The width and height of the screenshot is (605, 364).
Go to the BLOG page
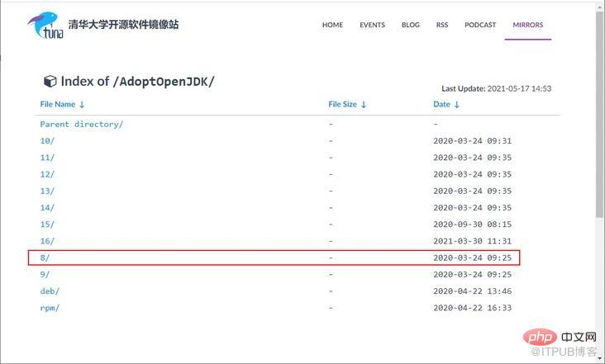pos(411,25)
